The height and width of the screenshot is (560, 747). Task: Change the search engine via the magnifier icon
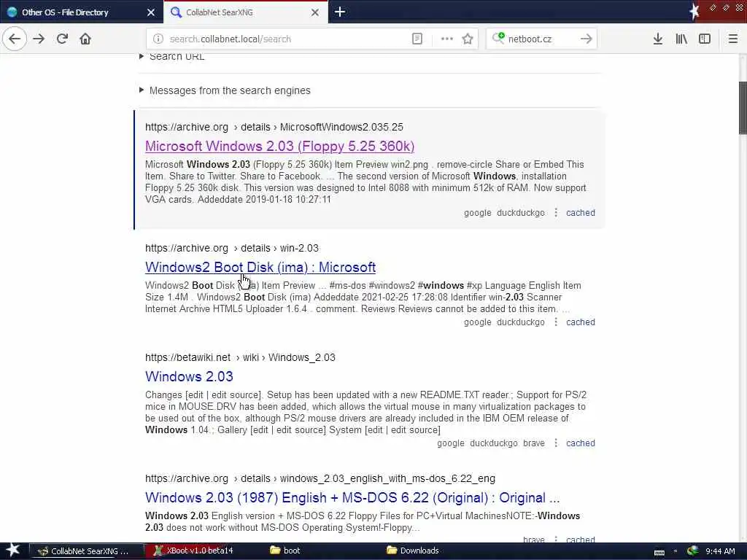[x=498, y=38]
